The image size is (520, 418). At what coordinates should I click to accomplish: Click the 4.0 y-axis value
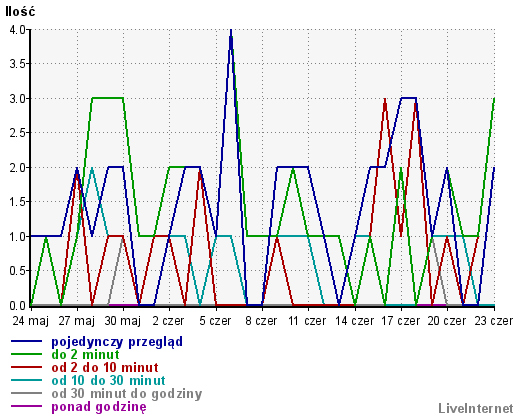click(x=18, y=30)
